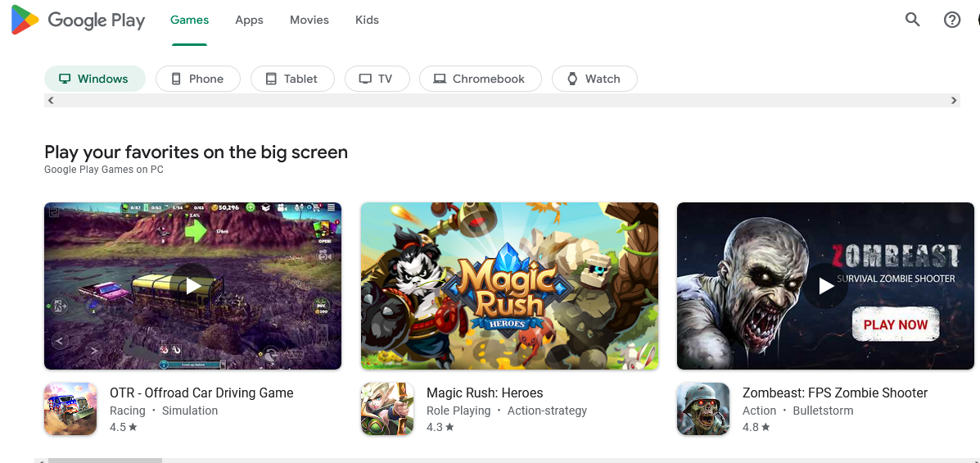The image size is (980, 463).
Task: Switch to the Apps tab
Action: [x=249, y=20]
